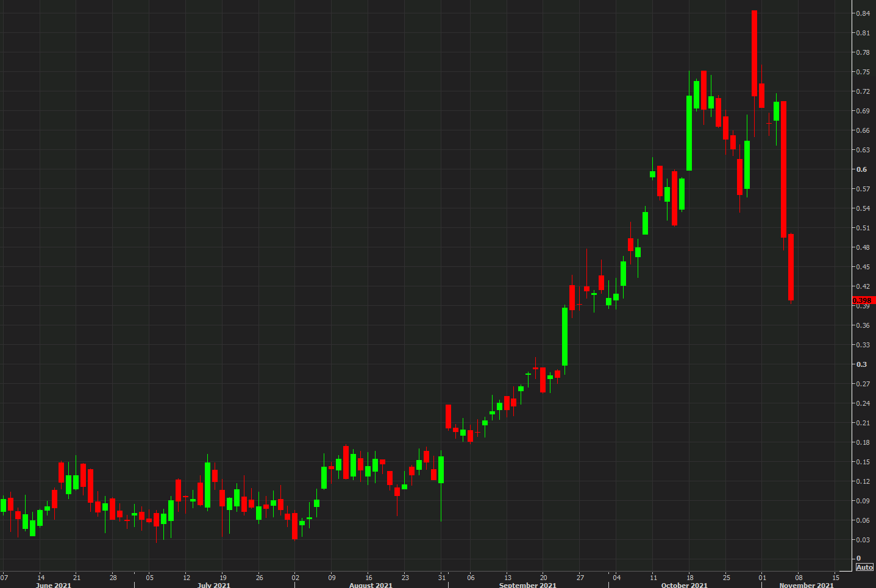Click the 0.69 price axis label
The width and height of the screenshot is (876, 588).
(863, 111)
